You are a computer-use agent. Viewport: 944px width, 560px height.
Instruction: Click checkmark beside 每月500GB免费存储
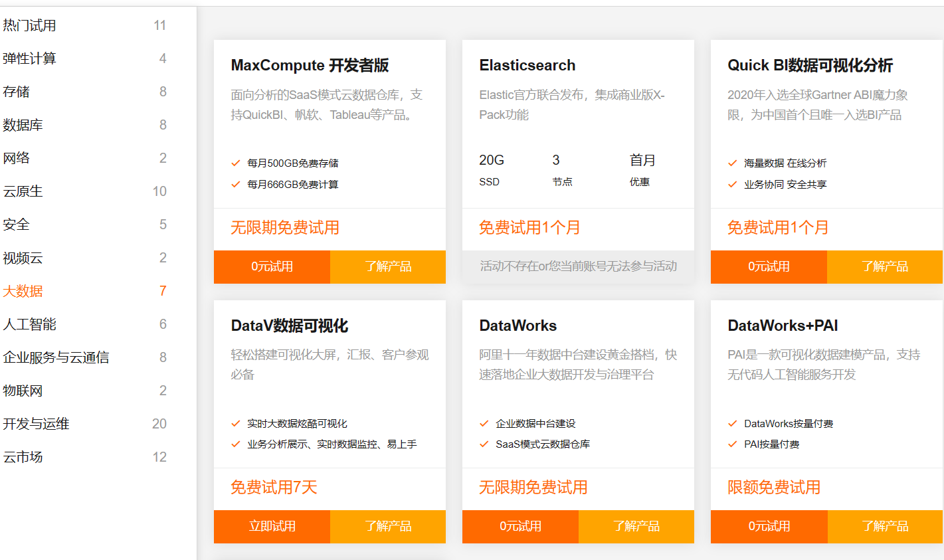tap(235, 163)
